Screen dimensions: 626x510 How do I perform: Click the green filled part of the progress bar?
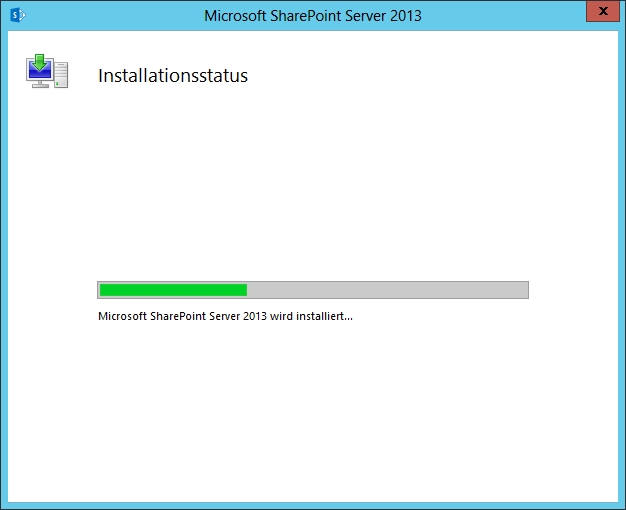coord(172,290)
